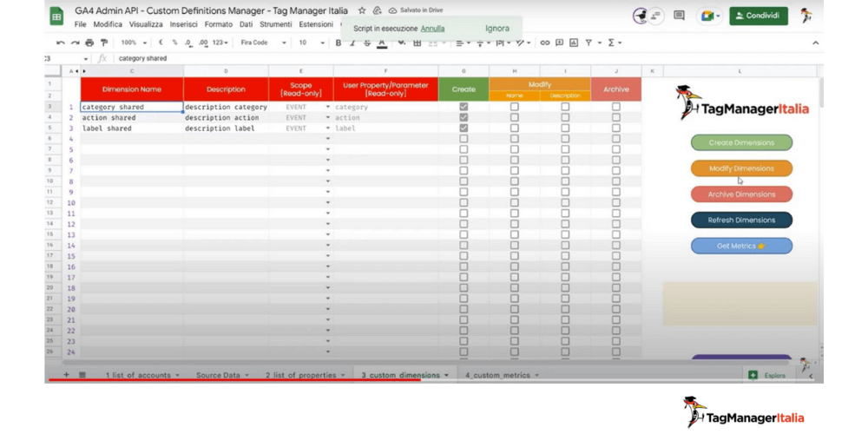This screenshot has width=868, height=434.
Task: Open the Inserisci menu
Action: point(184,24)
